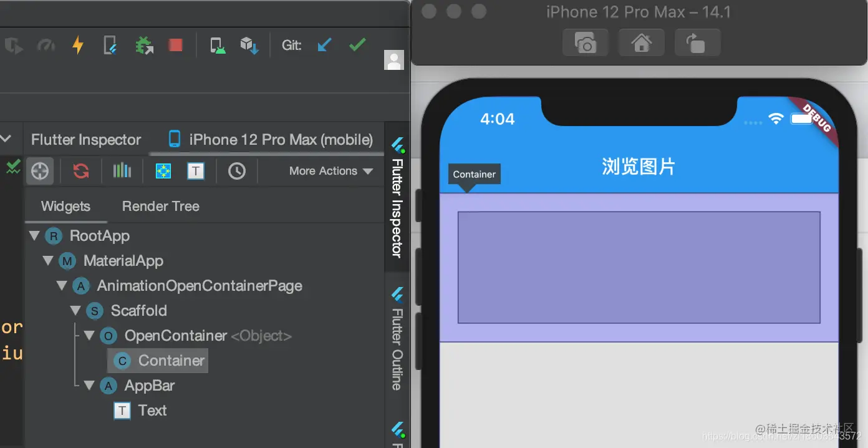Click the battery icon in simulator status bar
Image resolution: width=868 pixels, height=448 pixels.
click(x=802, y=119)
